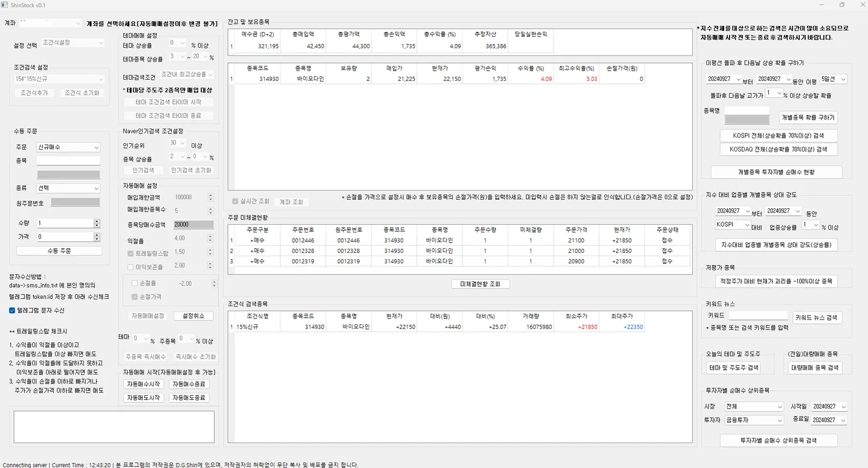
Task: Click the 자동매도종료 button
Action: 189,397
